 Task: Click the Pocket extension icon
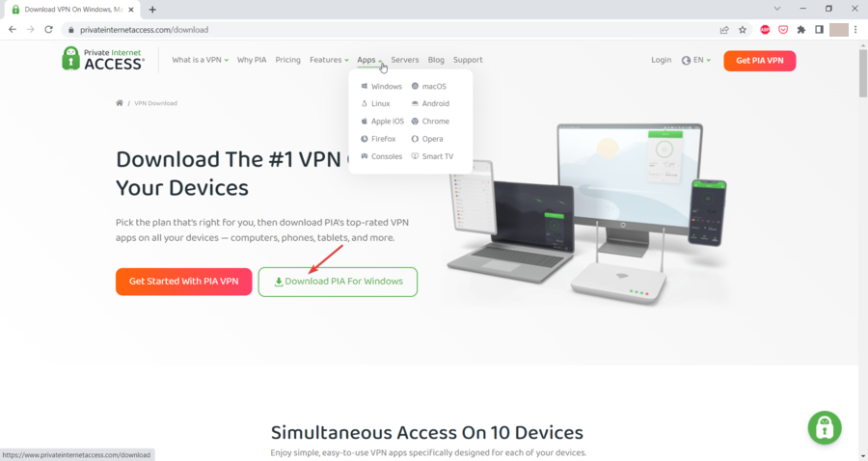pos(783,30)
